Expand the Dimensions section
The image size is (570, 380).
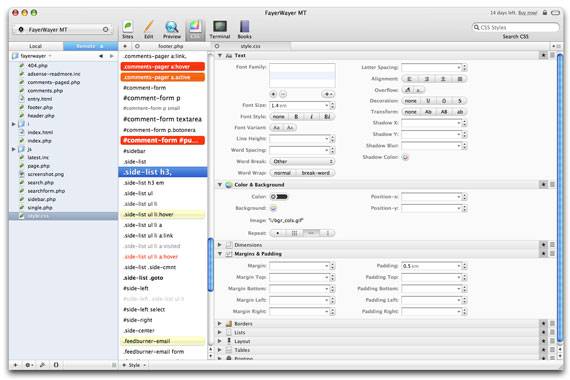(220, 245)
